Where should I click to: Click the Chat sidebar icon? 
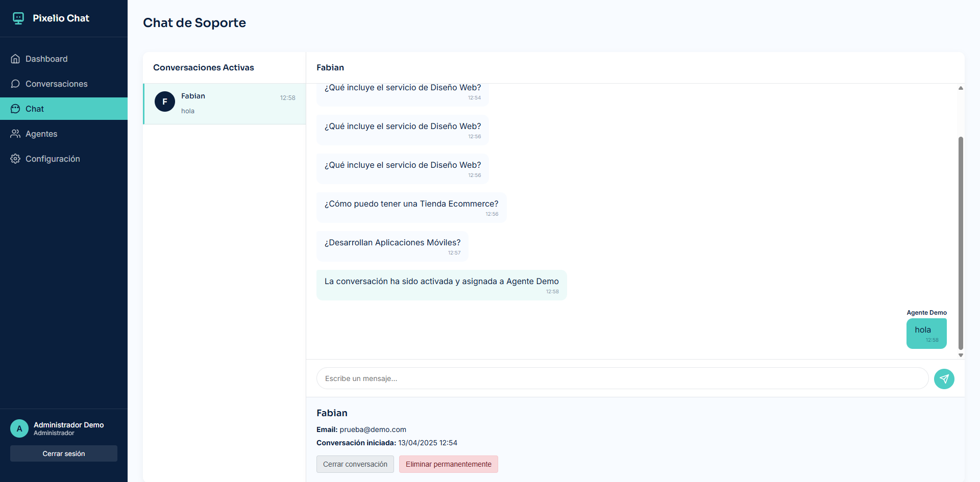15,109
